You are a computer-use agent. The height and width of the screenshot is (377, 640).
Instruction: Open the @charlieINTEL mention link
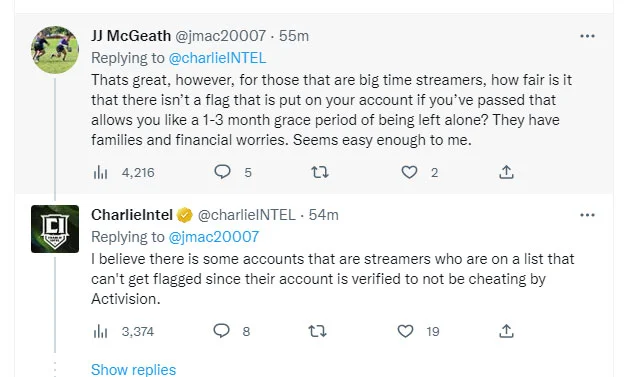[x=217, y=58]
